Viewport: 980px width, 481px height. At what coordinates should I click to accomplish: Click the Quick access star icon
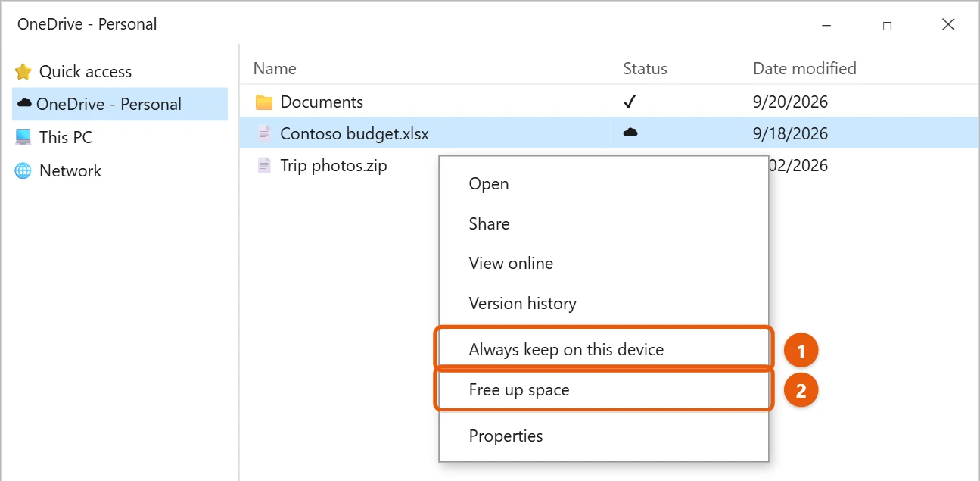[23, 71]
